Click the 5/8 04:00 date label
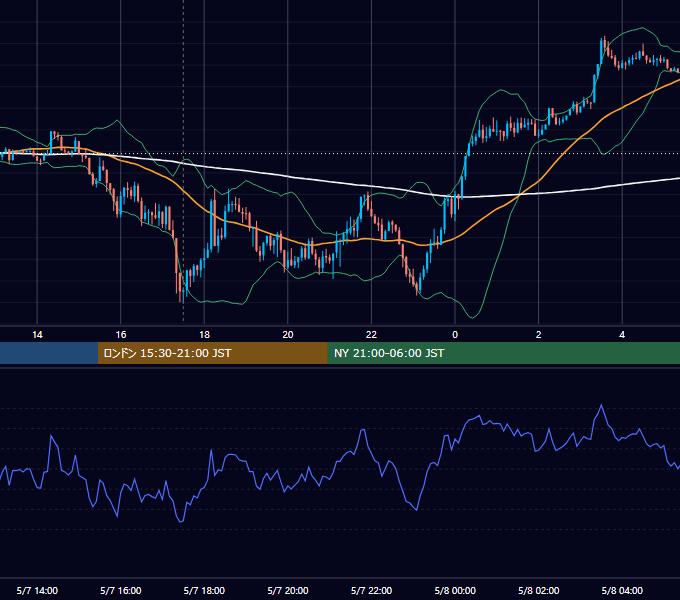This screenshot has width=680, height=600. click(622, 591)
